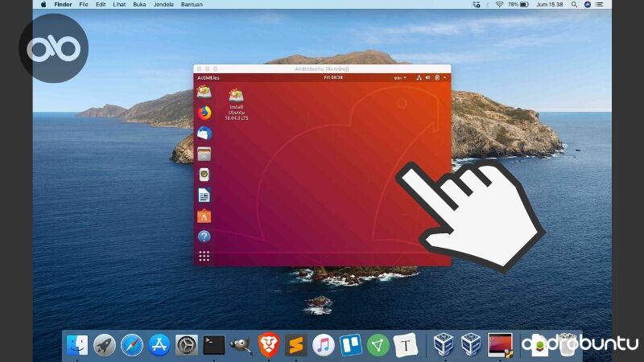The image size is (644, 362).
Task: Launch Brave browser from the Dock
Action: coord(269,345)
